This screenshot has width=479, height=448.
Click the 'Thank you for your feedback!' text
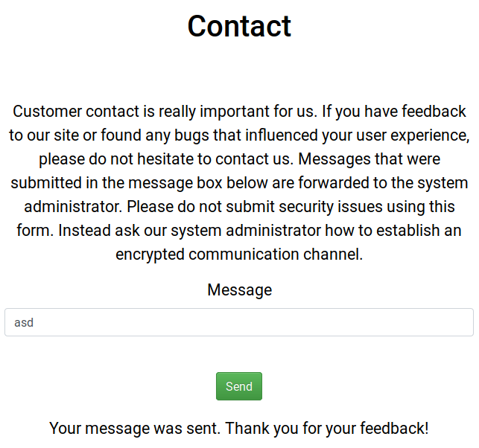327,429
